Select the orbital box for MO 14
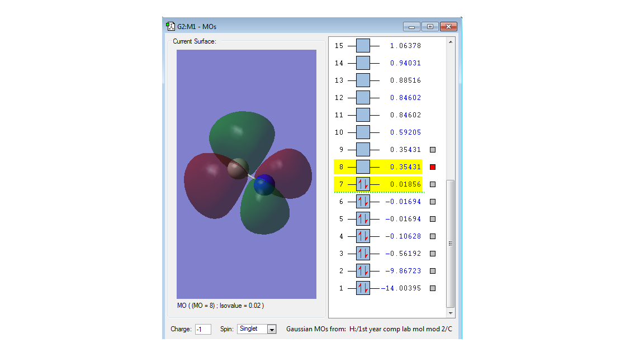The image size is (644, 362). [363, 63]
